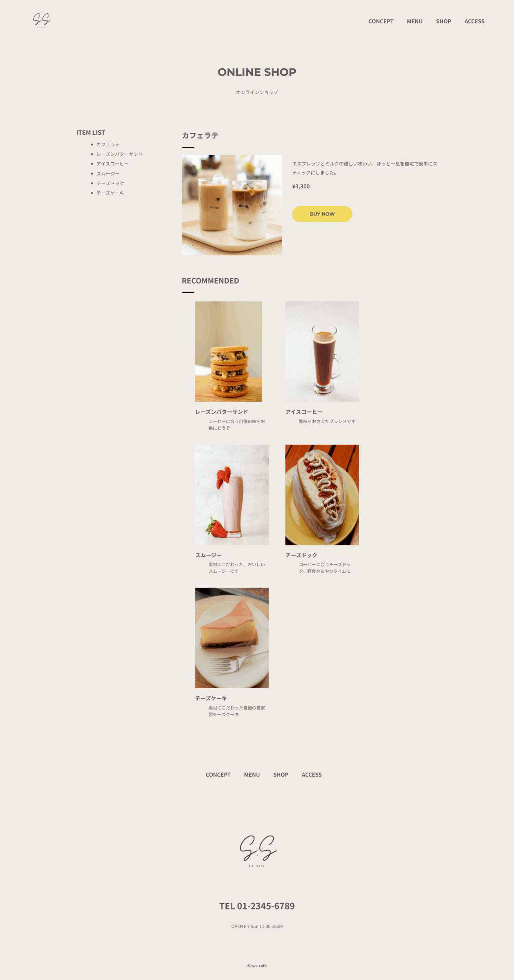Go to SHOP in the header navigation
The image size is (514, 980).
click(x=443, y=21)
